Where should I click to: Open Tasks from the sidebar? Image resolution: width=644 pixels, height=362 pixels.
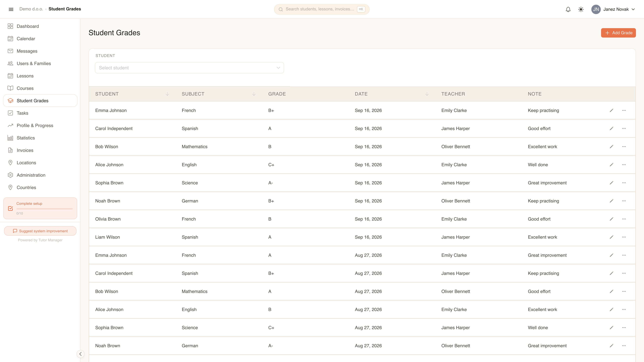tap(40, 113)
